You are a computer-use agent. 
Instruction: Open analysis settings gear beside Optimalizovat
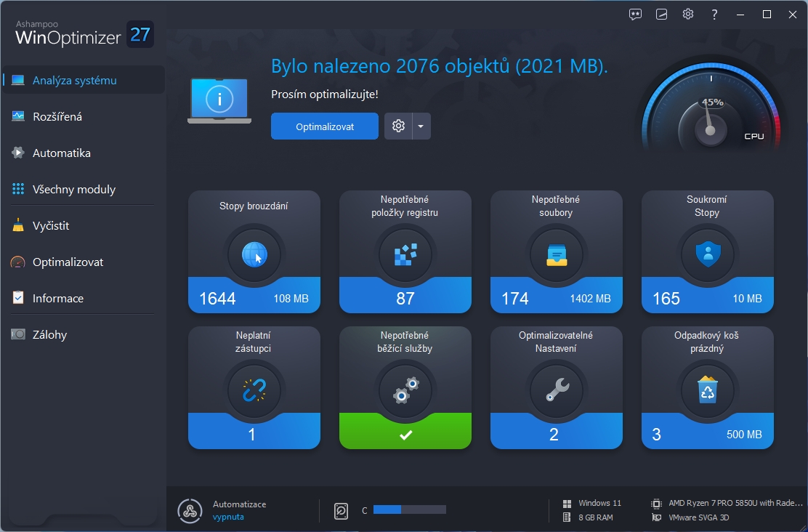coord(398,126)
